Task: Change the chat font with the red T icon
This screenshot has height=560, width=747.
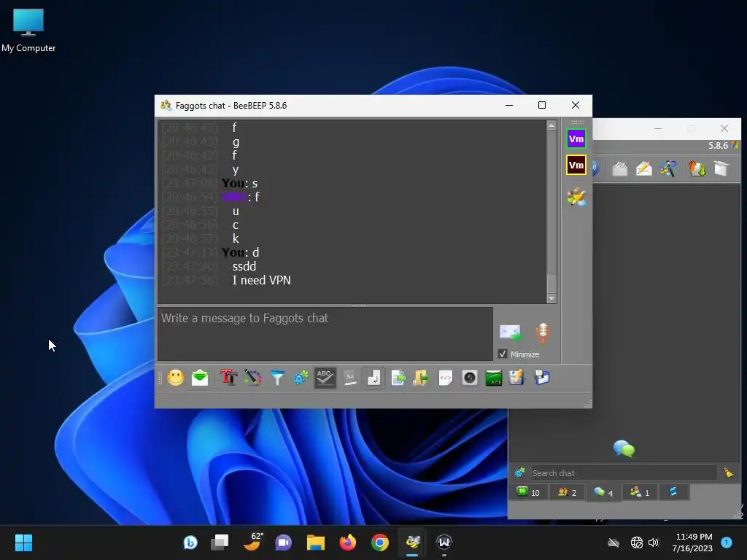Action: pos(228,378)
